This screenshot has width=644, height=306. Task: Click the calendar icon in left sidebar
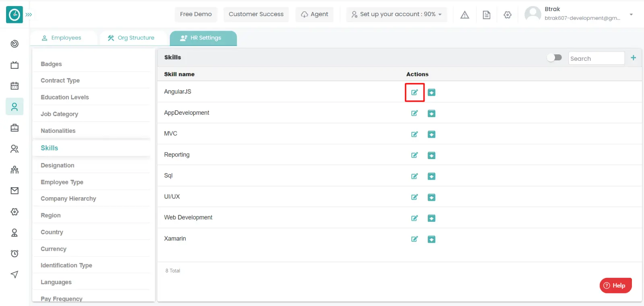[14, 86]
